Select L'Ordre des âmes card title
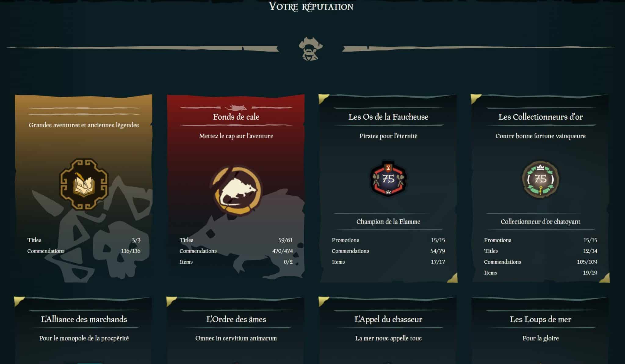Screen dimensions: 625x364 [x=236, y=319]
